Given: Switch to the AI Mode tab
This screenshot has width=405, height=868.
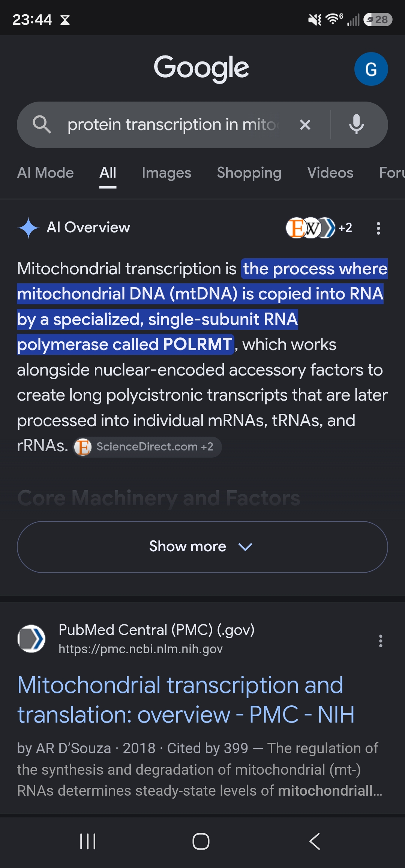Looking at the screenshot, I should [45, 173].
